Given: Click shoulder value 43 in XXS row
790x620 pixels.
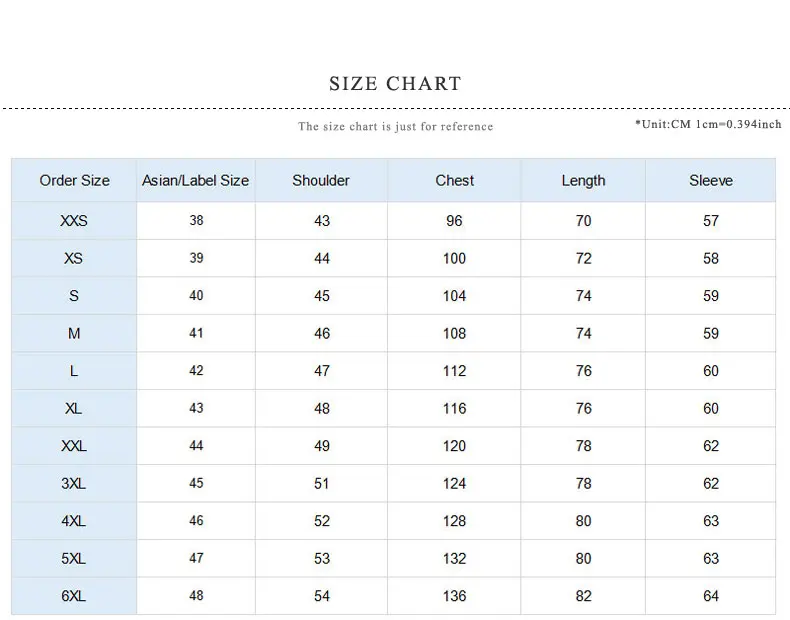Looking at the screenshot, I should click(x=322, y=221).
